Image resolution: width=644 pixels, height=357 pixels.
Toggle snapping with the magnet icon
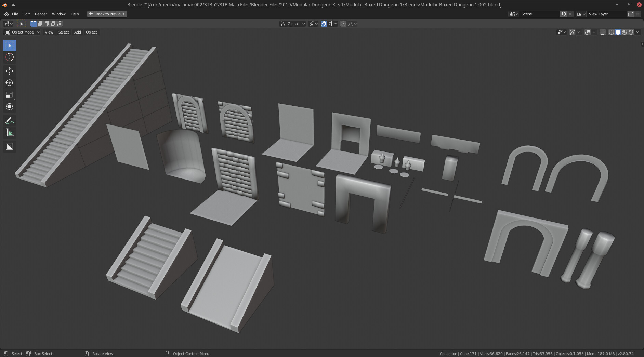click(x=324, y=23)
